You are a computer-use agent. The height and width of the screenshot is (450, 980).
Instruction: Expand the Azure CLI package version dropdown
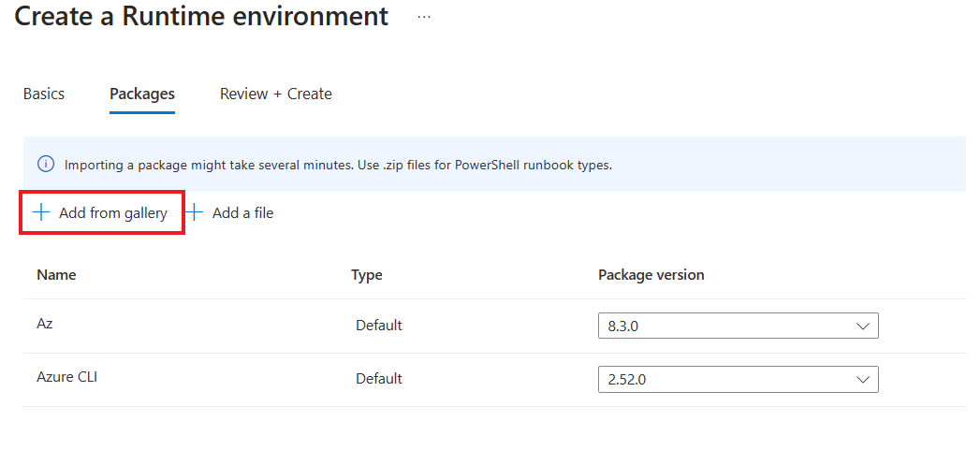point(738,380)
